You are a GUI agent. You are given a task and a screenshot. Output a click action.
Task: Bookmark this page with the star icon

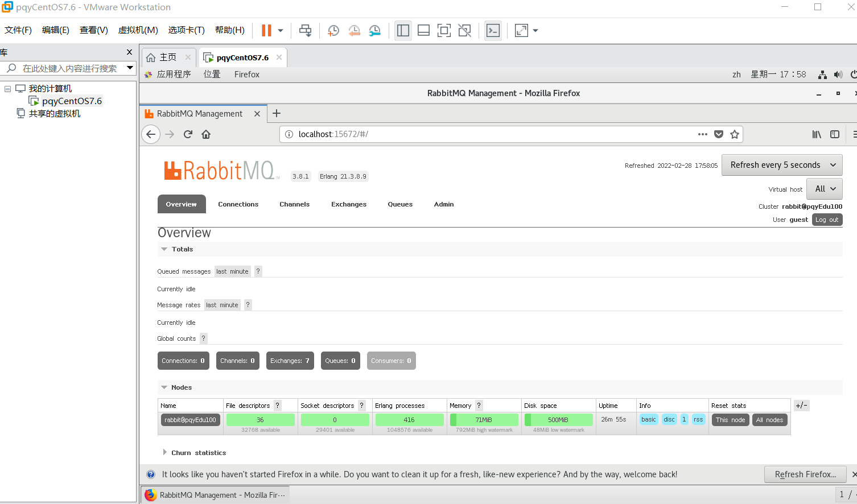(735, 134)
